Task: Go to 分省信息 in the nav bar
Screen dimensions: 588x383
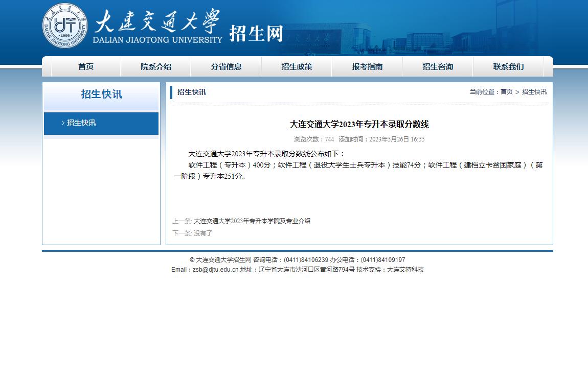Action: click(226, 66)
